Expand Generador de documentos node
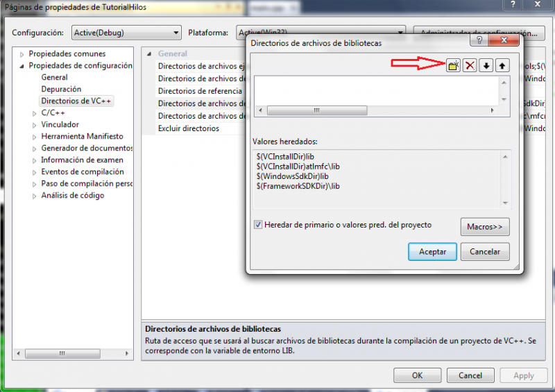This screenshot has width=555, height=392. (34, 148)
